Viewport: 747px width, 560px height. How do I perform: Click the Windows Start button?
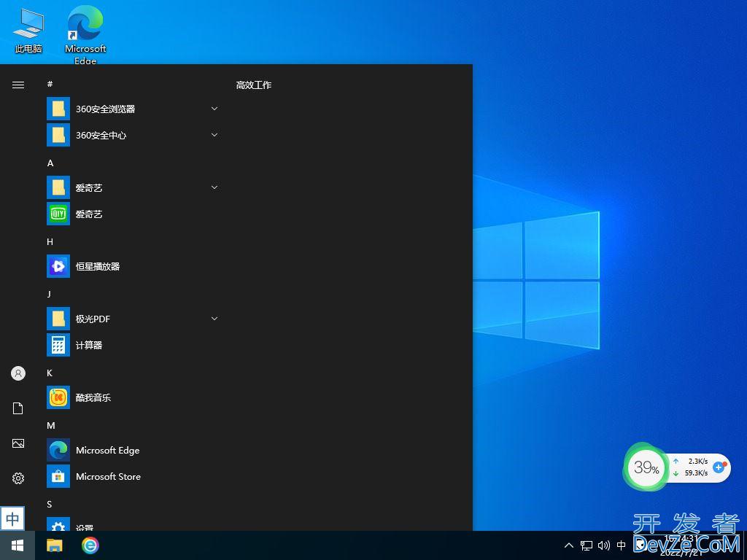(x=18, y=545)
